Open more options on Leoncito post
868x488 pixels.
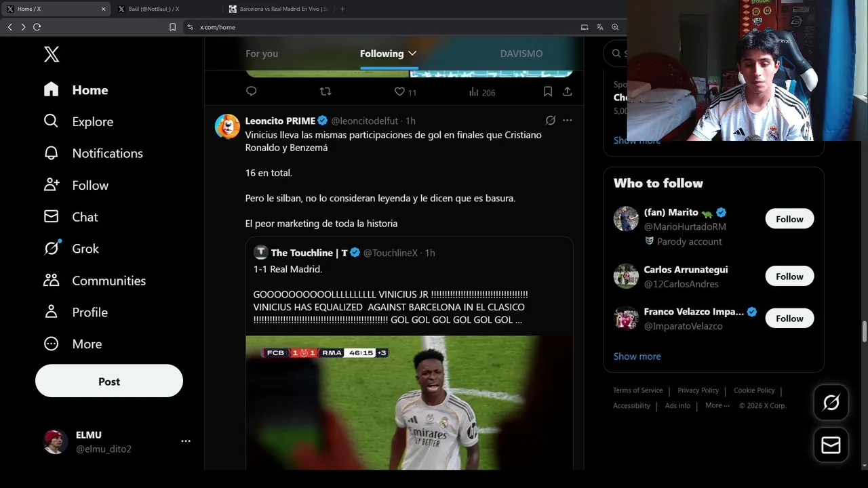point(568,120)
